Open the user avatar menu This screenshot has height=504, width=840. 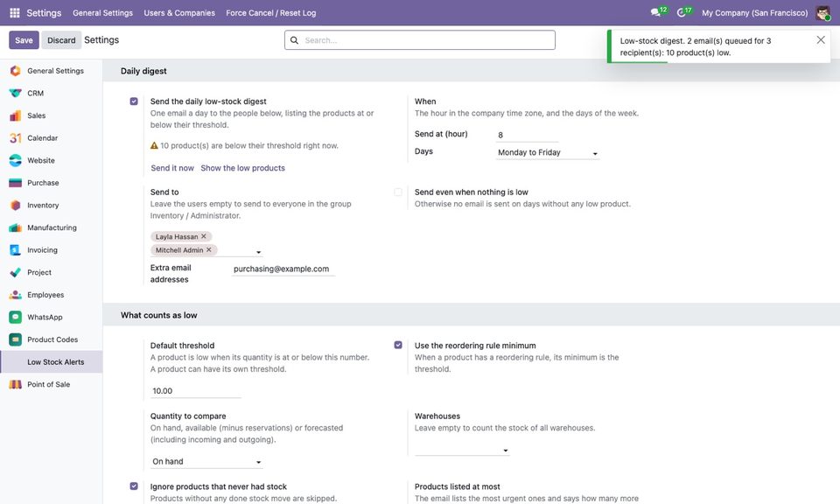tap(822, 12)
